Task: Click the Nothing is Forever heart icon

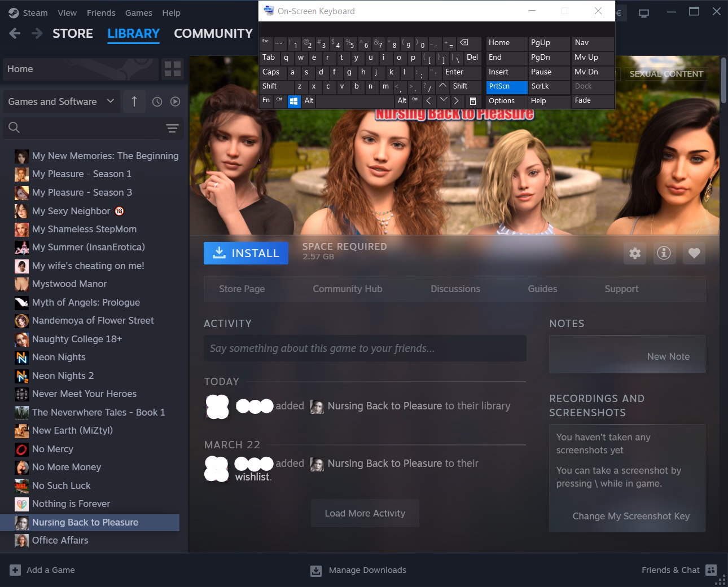Action: click(21, 504)
